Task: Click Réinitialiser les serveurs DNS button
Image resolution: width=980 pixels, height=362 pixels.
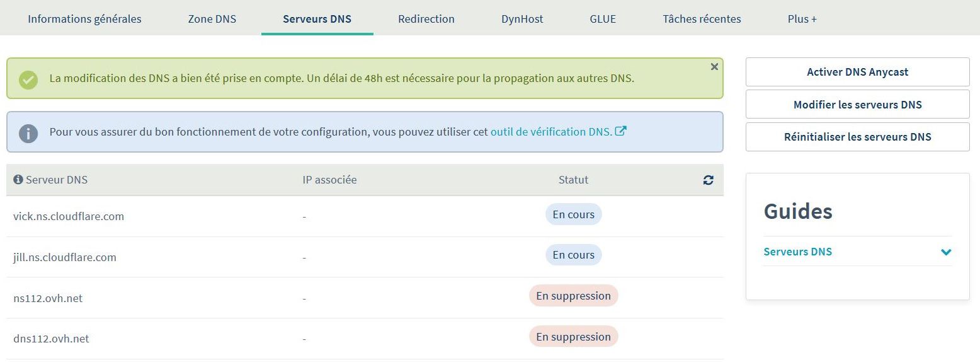Action: tap(857, 137)
